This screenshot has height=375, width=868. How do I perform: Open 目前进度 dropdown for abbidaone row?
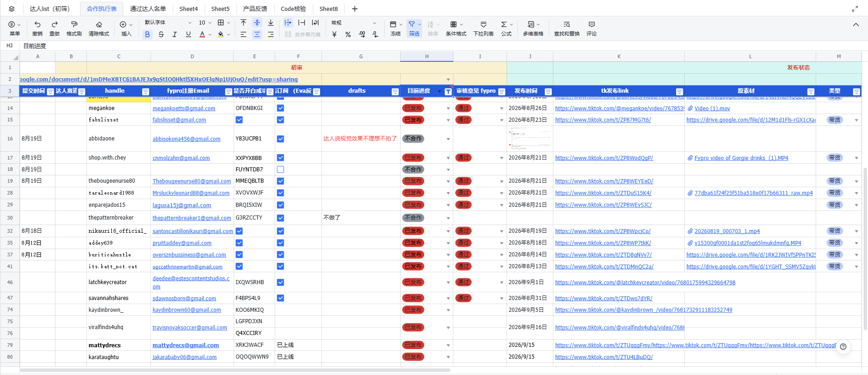(448, 139)
